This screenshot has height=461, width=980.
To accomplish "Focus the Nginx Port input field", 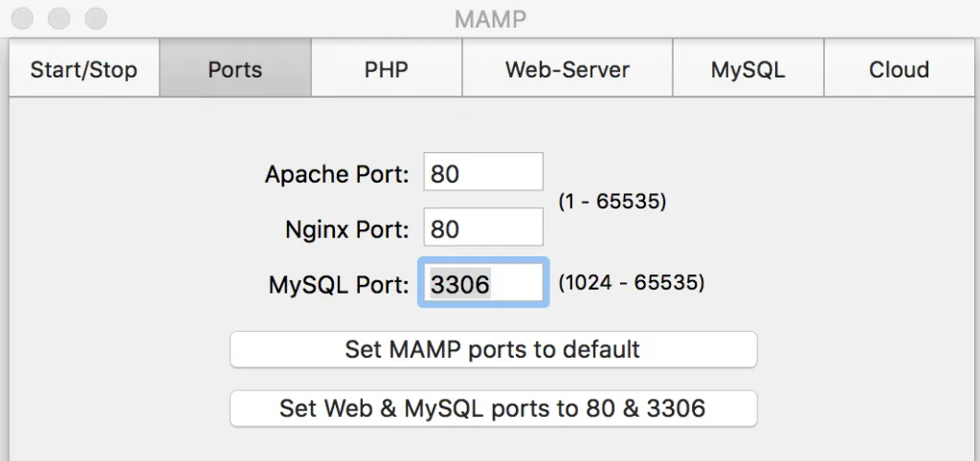I will [483, 228].
